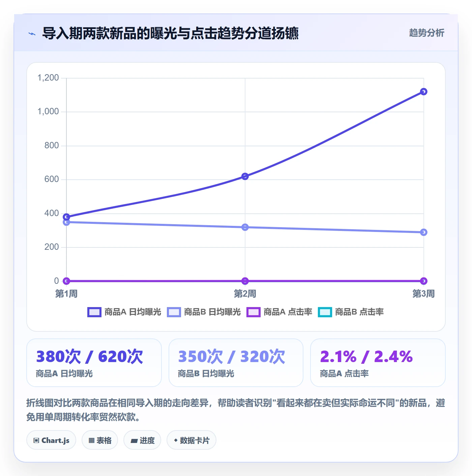Screen dimensions: 472x476
Task: Click the 数据卡片 tag chip
Action: pyautogui.click(x=191, y=440)
